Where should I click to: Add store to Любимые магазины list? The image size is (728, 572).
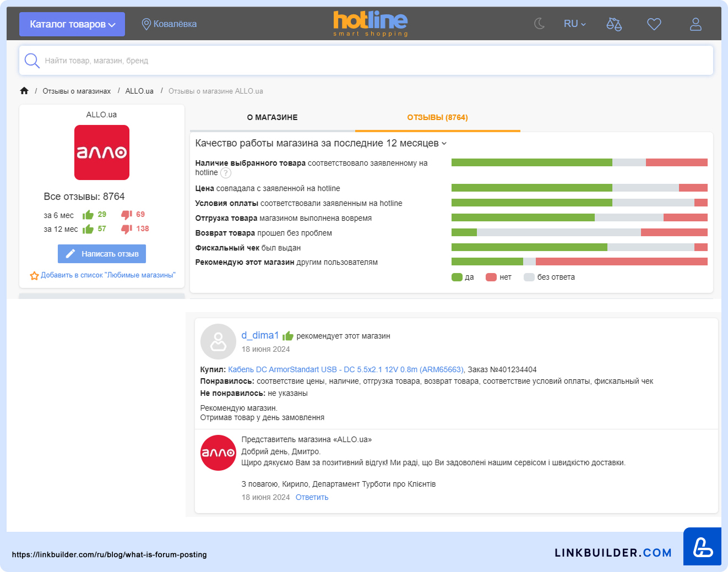tap(108, 275)
